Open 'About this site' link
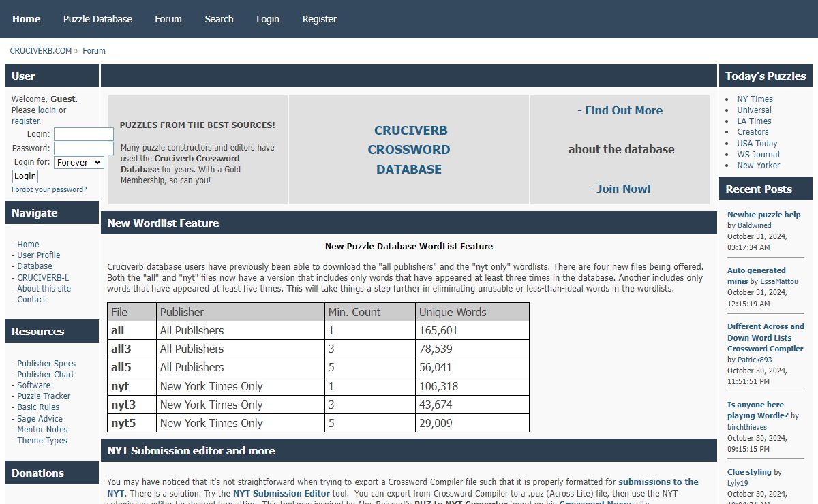Image resolution: width=818 pixels, height=504 pixels. pos(44,289)
